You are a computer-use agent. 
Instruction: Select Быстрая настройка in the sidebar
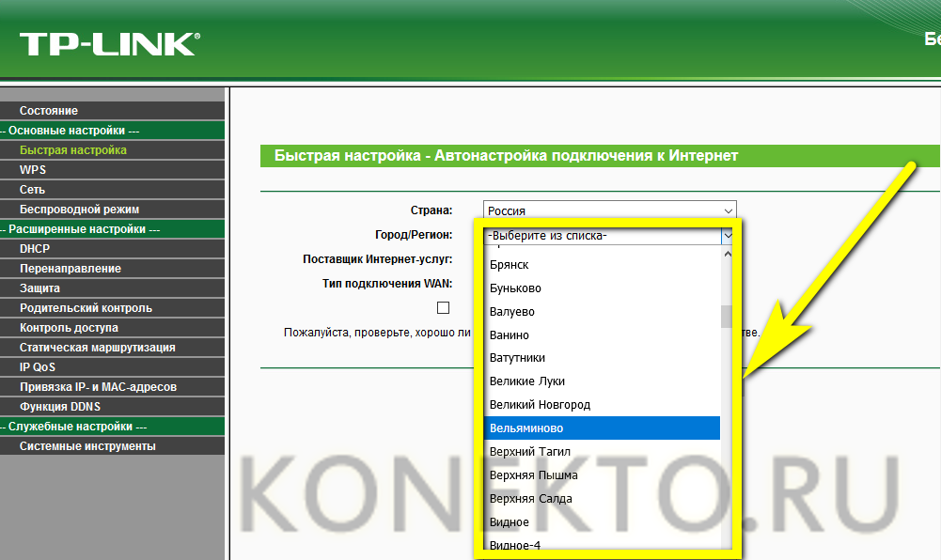click(x=112, y=150)
